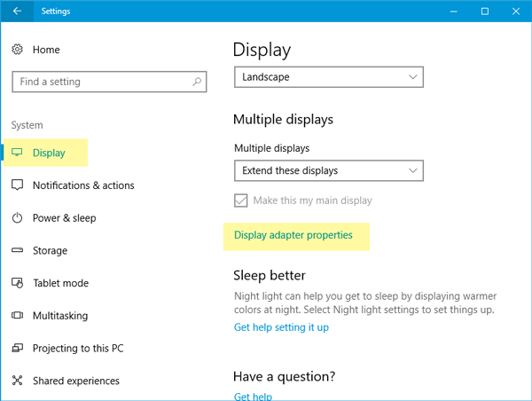Screen dimensions: 532x401
Task: Click the Projecting to this PC icon
Action: [17, 348]
